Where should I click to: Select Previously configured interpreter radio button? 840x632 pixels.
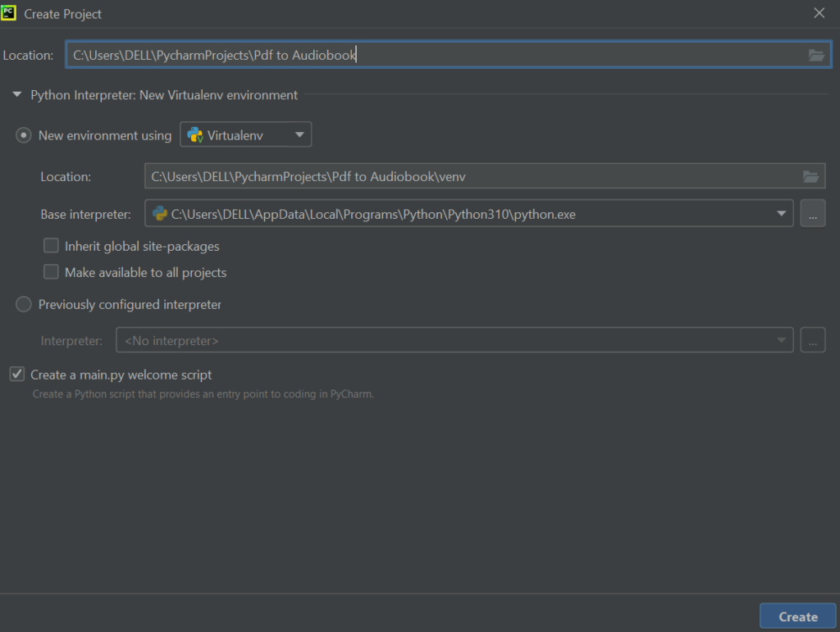pyautogui.click(x=24, y=304)
